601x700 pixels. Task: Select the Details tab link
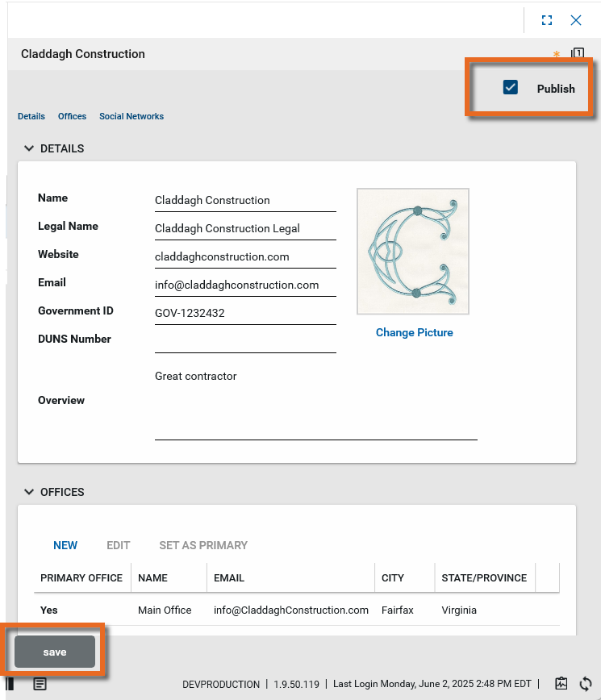31,116
